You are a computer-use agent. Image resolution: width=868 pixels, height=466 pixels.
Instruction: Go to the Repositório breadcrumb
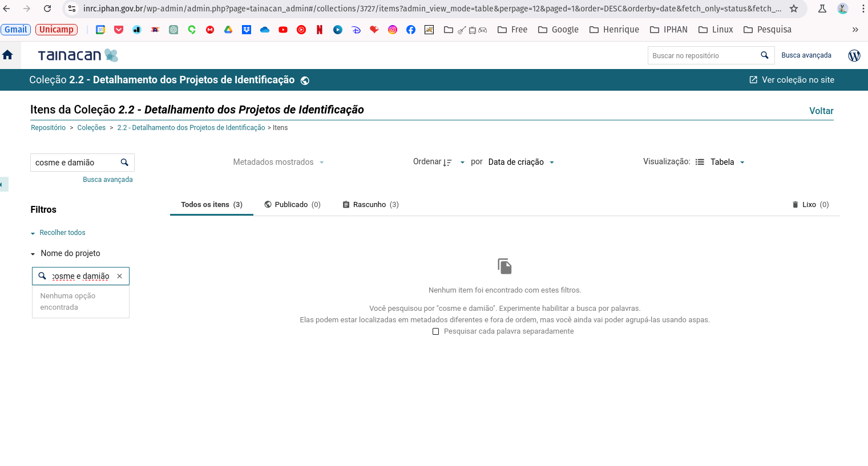[x=49, y=128]
